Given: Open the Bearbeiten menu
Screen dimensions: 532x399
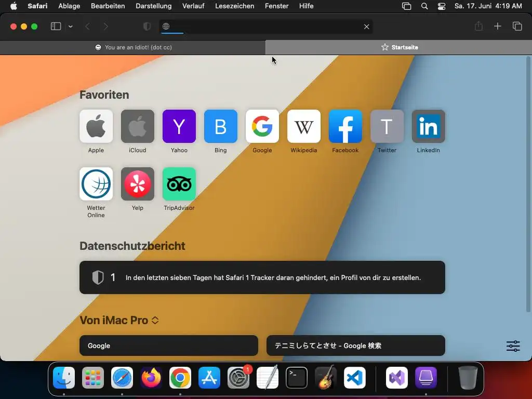Looking at the screenshot, I should pyautogui.click(x=108, y=6).
